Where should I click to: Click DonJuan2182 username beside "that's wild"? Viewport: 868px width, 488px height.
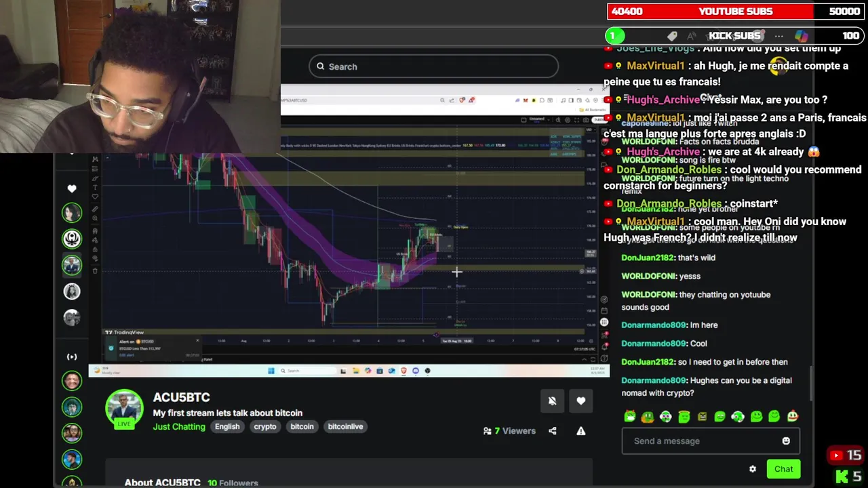(x=648, y=258)
